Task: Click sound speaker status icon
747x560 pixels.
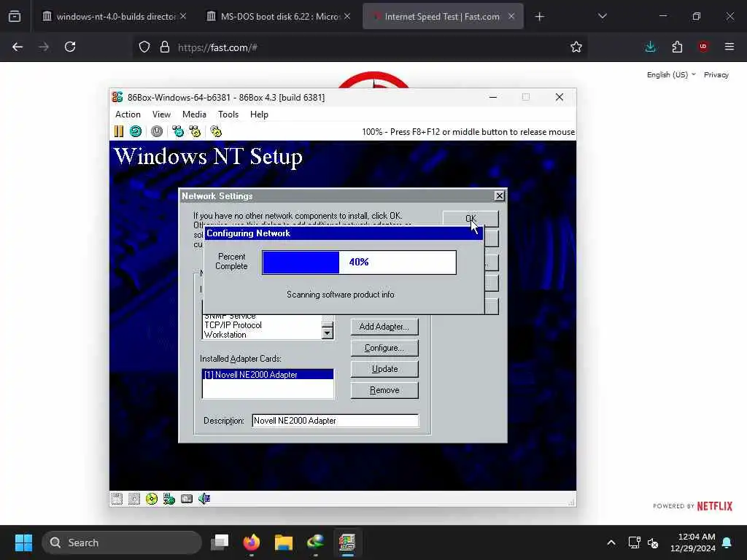Action: 204,499
